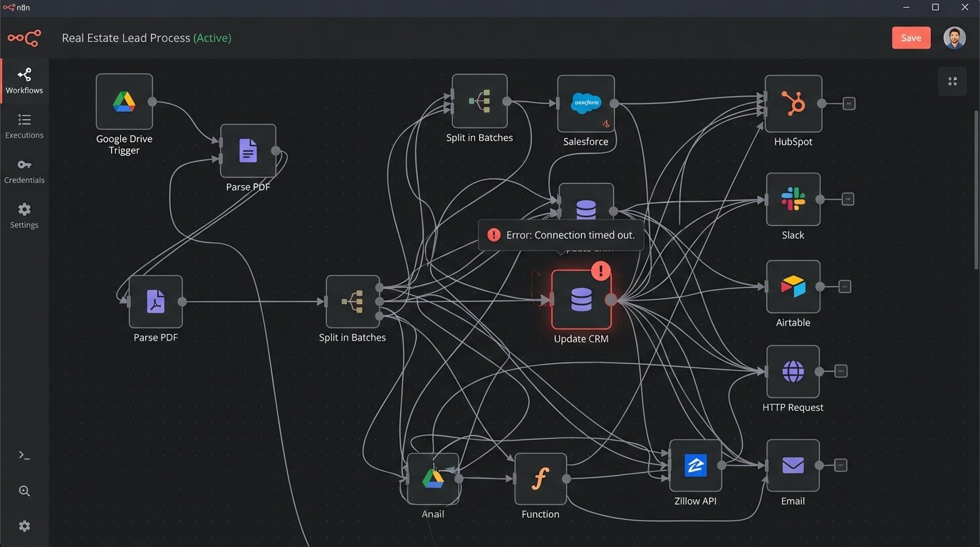Toggle the canvas fit-to-view button
The image size is (980, 547).
[952, 81]
